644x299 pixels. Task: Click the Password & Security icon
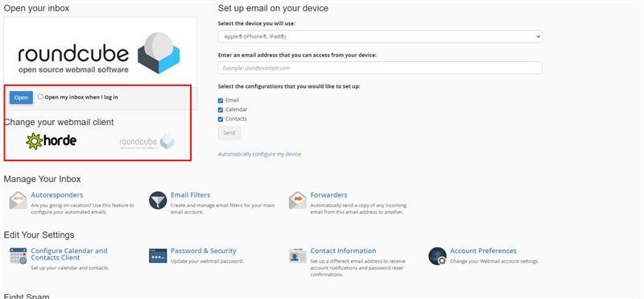click(x=158, y=255)
